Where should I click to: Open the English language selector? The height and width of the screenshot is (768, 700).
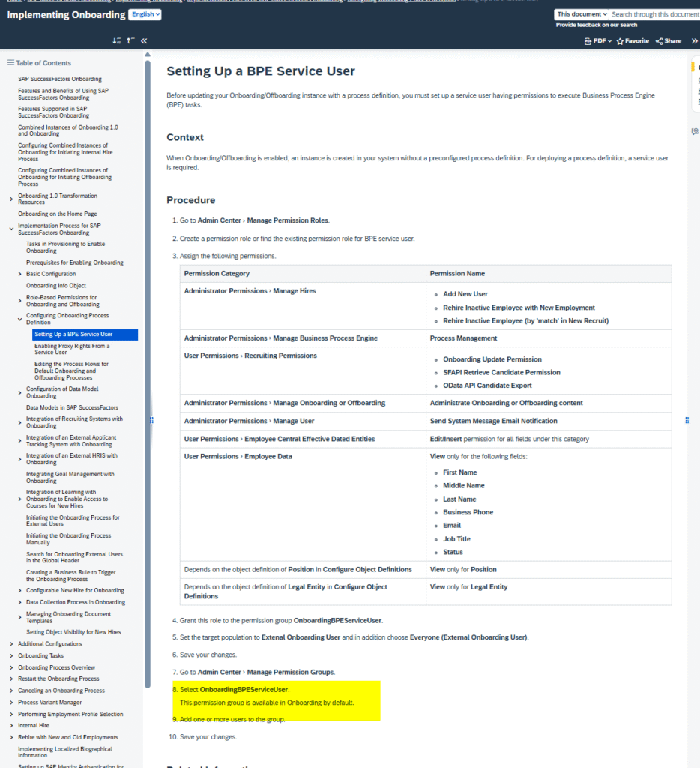[145, 14]
